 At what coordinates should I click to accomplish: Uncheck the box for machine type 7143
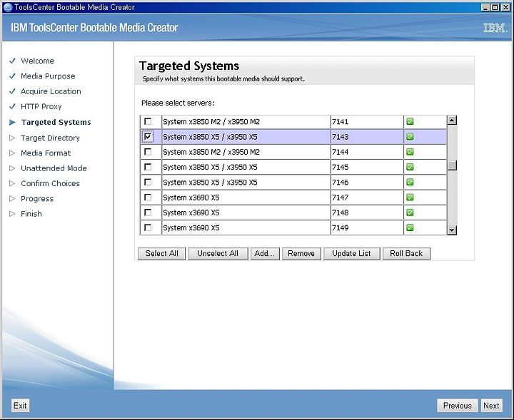pos(148,136)
